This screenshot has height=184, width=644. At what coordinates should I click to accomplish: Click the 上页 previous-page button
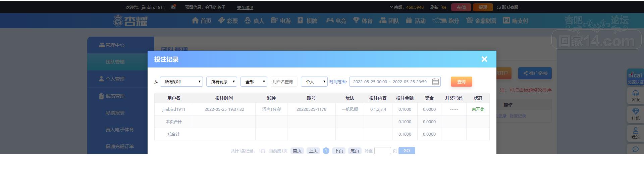(313, 151)
